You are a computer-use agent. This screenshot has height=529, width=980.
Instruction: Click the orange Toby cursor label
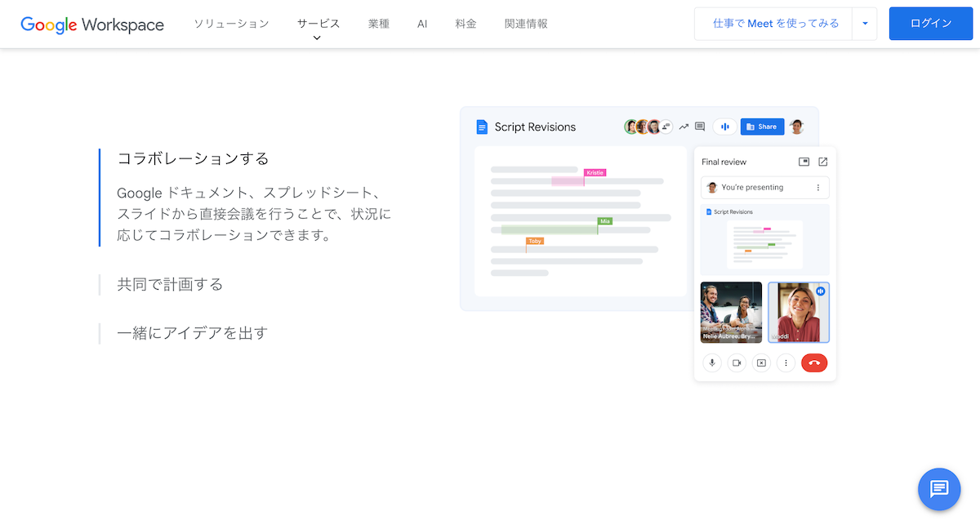click(x=535, y=241)
